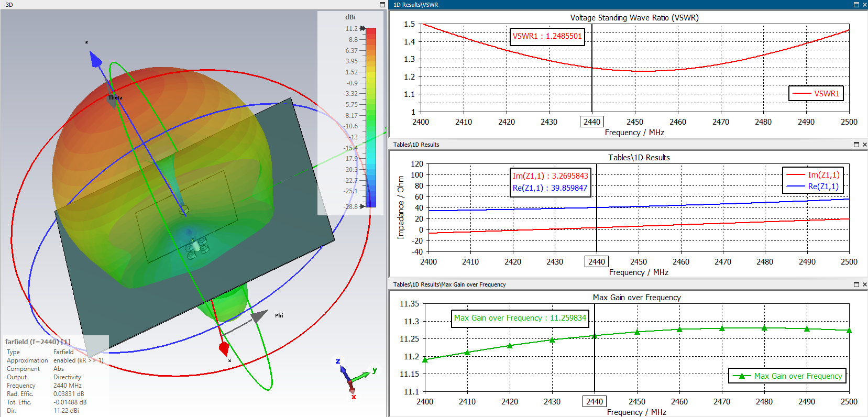Image resolution: width=868 pixels, height=417 pixels.
Task: Click the top arrow of dBi color scale
Action: pyautogui.click(x=362, y=28)
